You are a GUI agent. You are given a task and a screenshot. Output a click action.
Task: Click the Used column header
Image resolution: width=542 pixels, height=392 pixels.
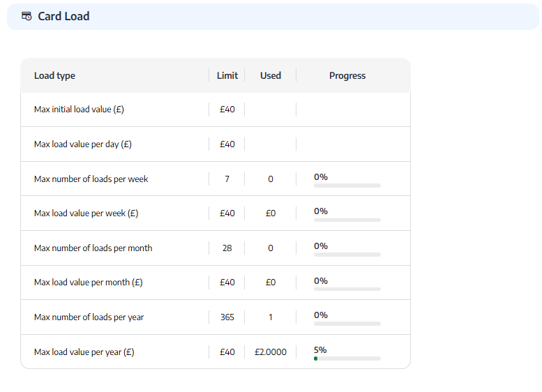(x=271, y=75)
